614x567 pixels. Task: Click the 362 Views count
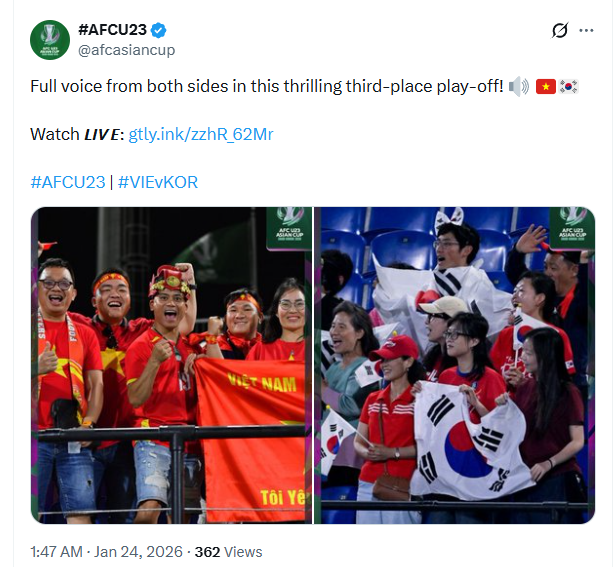(229, 552)
